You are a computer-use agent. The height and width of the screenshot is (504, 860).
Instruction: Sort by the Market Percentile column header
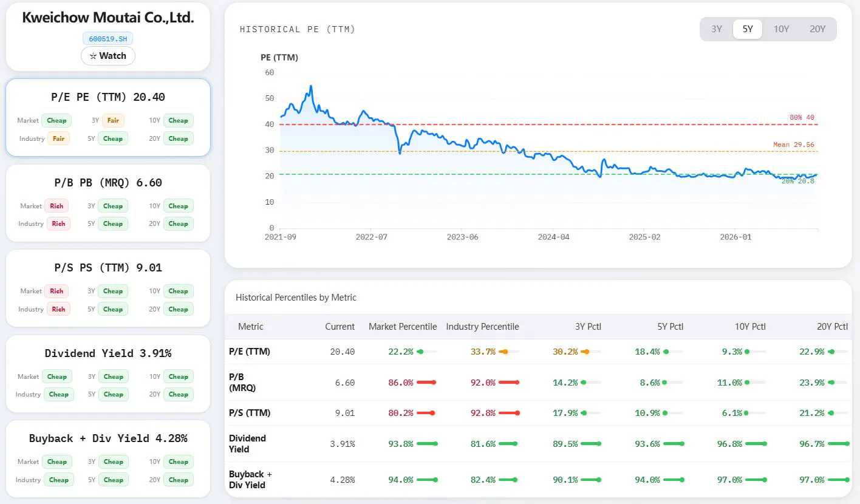click(x=403, y=327)
